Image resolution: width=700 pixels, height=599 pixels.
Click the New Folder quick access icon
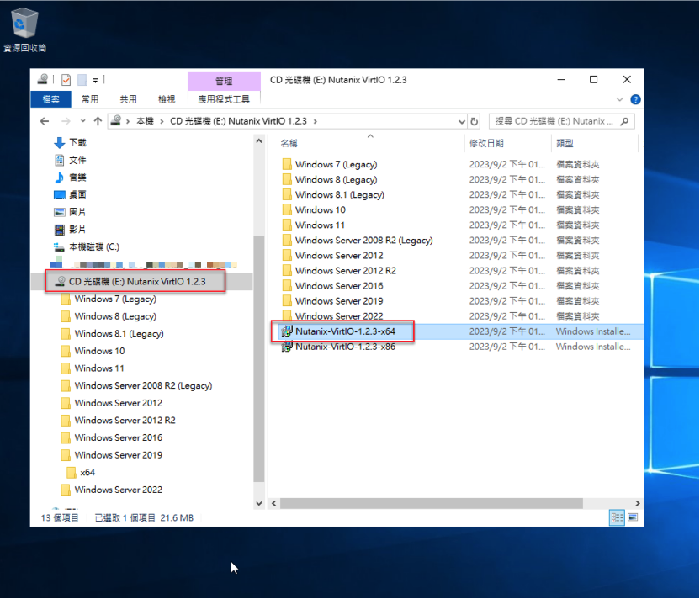click(82, 80)
